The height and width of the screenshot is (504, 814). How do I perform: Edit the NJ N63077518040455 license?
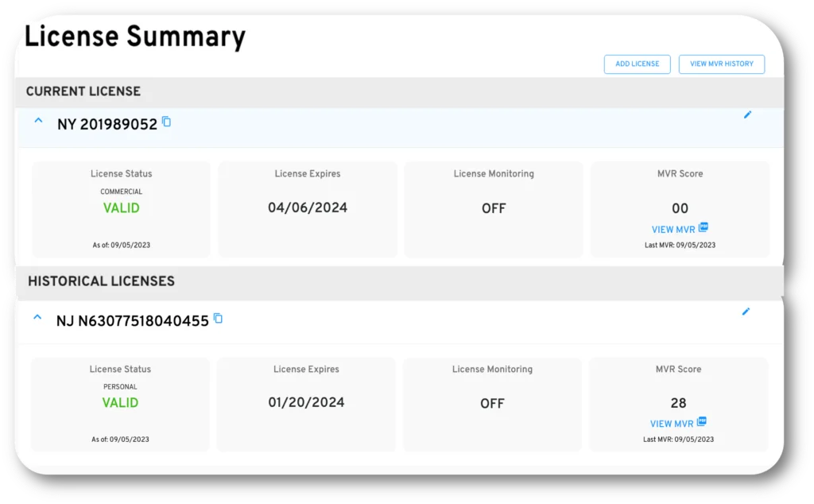[746, 312]
